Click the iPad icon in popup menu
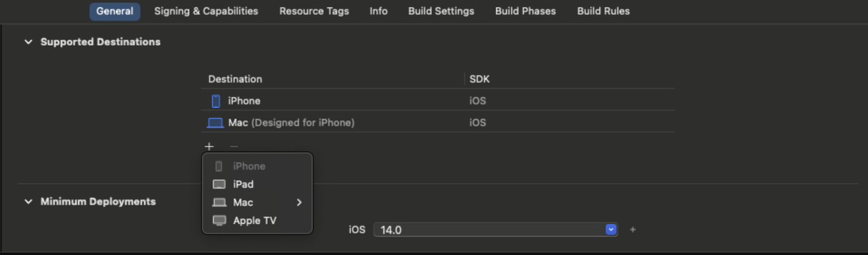The image size is (868, 255). point(219,184)
